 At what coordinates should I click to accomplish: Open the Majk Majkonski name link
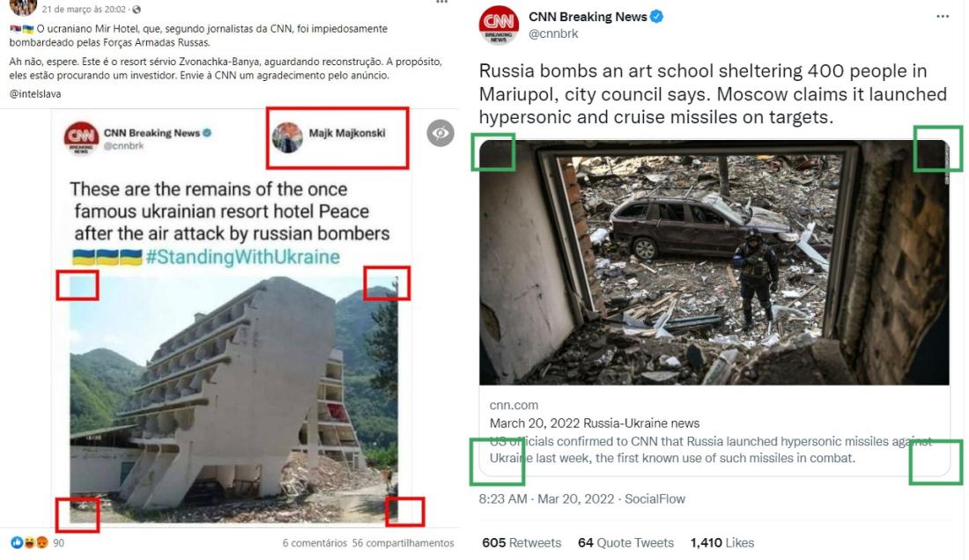pos(347,133)
